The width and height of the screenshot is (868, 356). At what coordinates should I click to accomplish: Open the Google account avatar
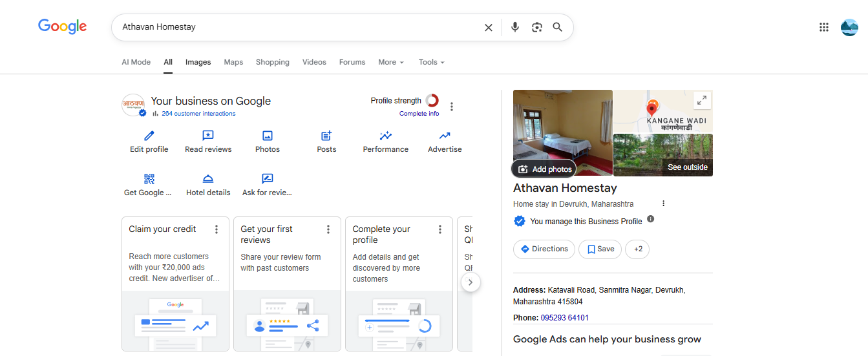click(x=849, y=27)
